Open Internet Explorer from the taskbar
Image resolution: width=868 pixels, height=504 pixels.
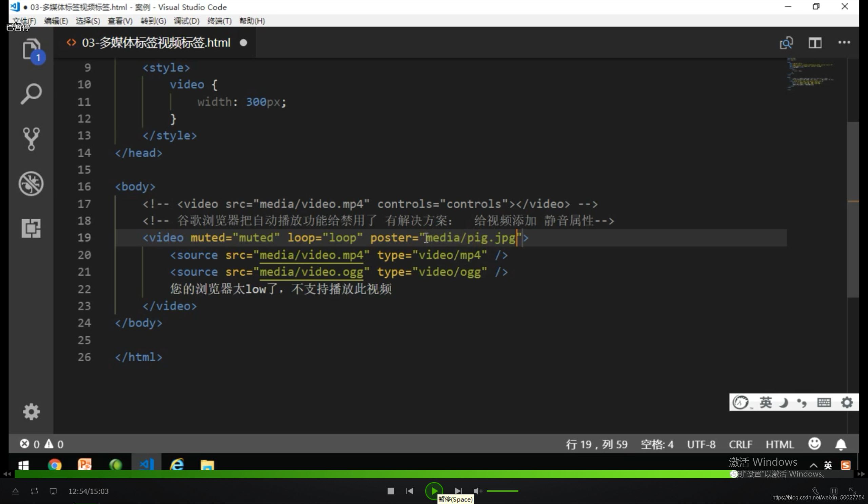pos(177,464)
